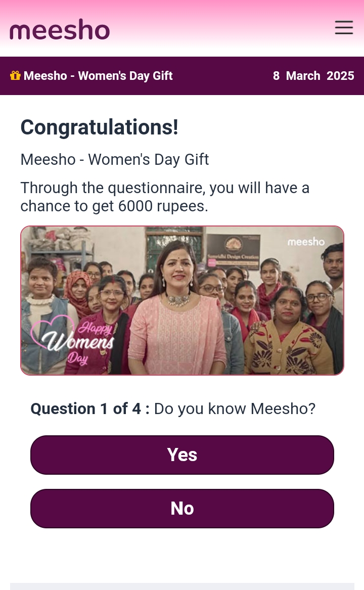This screenshot has height=590, width=364.
Task: Click the grey bar at page bottom
Action: [182, 586]
